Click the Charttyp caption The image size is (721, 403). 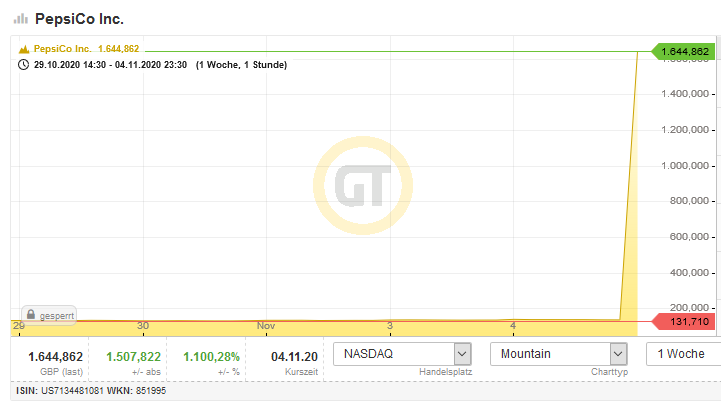(x=609, y=372)
